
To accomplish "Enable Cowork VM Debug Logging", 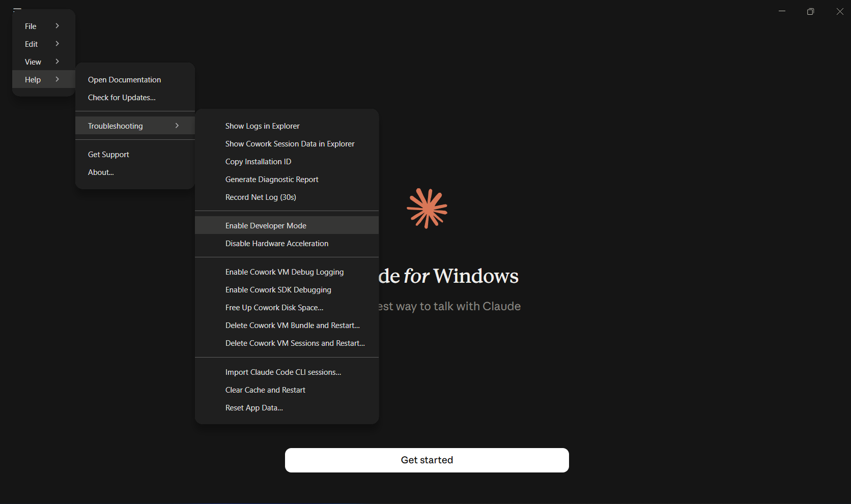I will pos(287,272).
